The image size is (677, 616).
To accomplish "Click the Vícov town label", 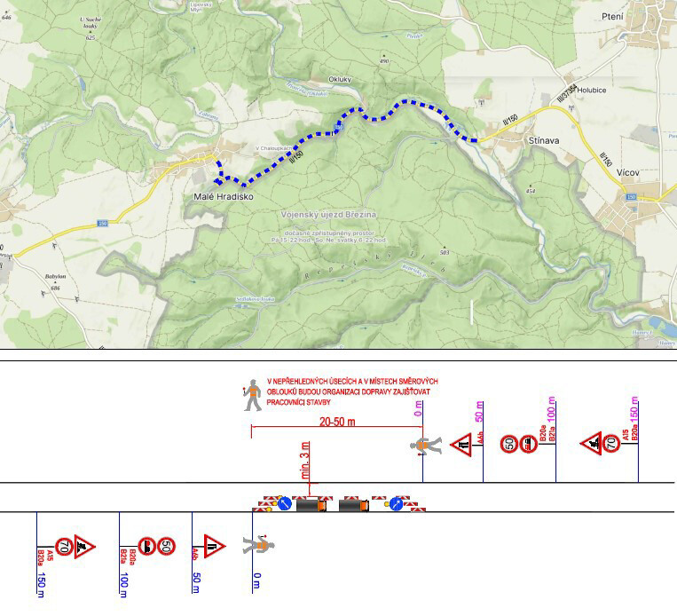I will point(628,173).
